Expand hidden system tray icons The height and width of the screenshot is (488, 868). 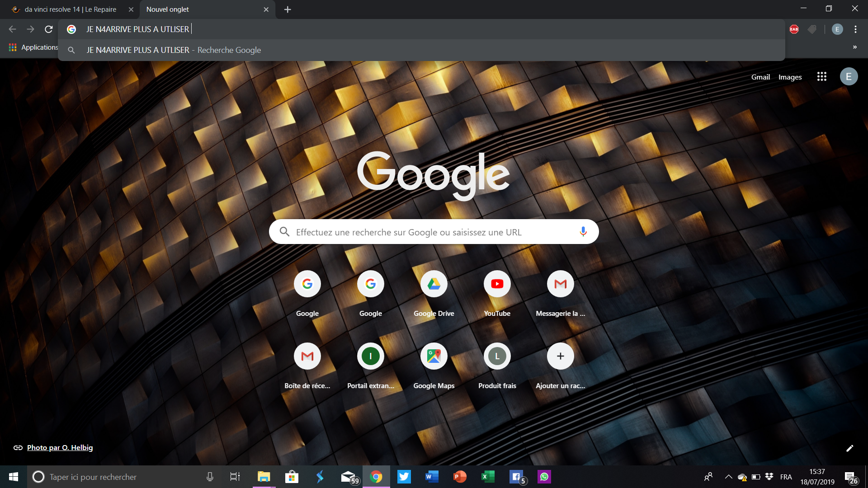728,477
